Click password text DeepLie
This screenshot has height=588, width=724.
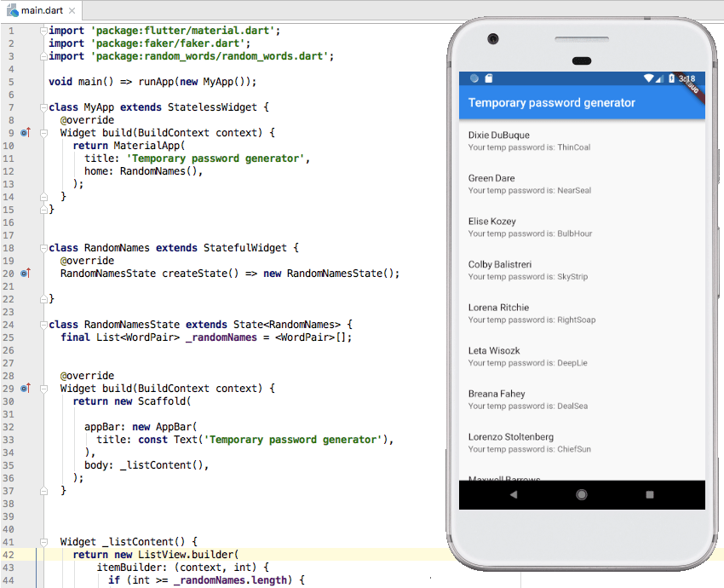click(572, 362)
